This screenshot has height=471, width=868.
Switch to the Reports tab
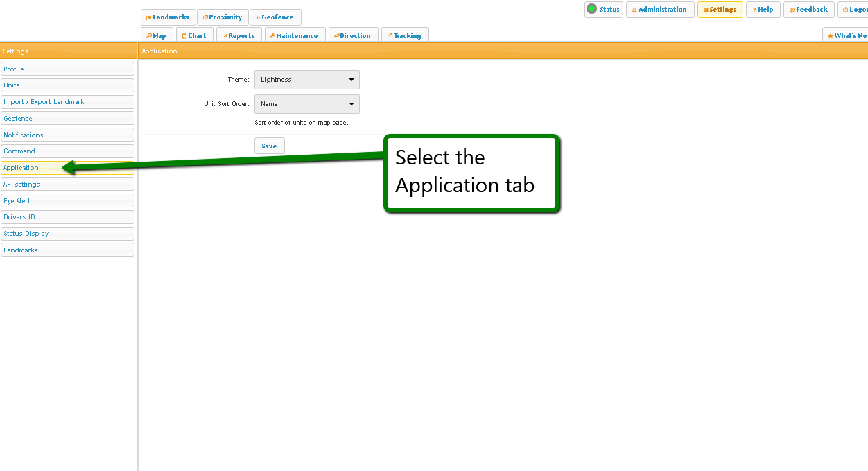[x=238, y=35]
